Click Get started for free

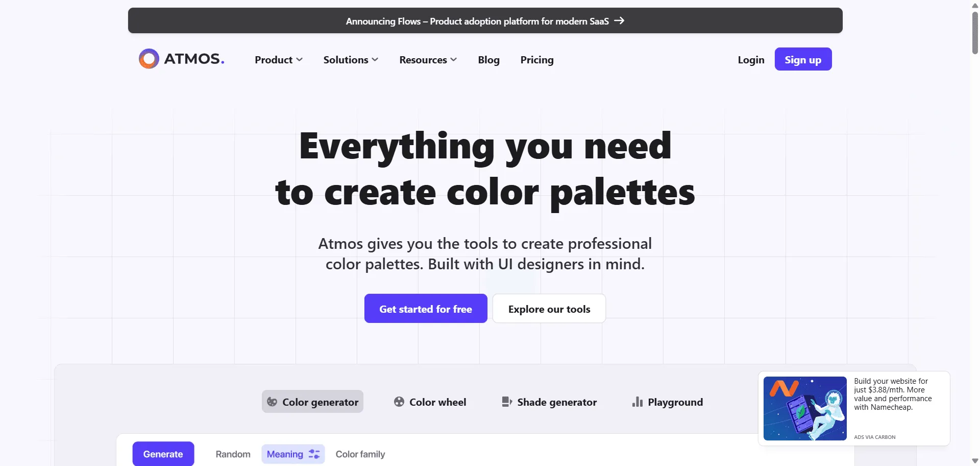click(426, 308)
